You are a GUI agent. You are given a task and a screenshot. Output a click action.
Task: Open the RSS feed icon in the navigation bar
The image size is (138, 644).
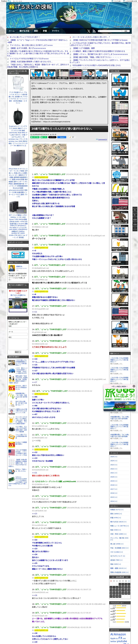[94, 31]
